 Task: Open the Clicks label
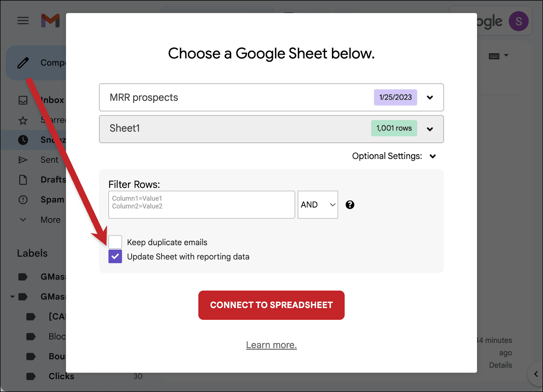click(x=61, y=376)
